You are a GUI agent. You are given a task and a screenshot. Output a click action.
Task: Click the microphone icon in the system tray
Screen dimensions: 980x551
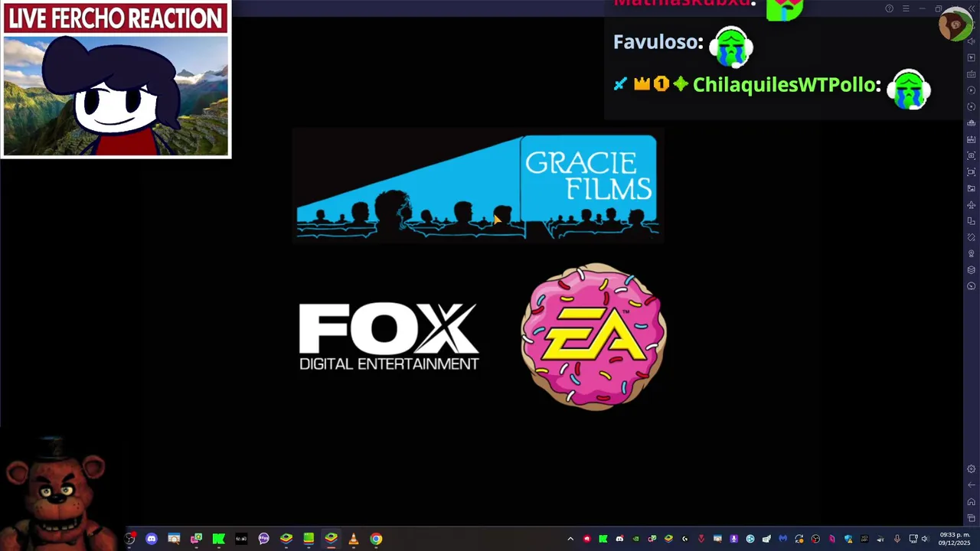897,539
